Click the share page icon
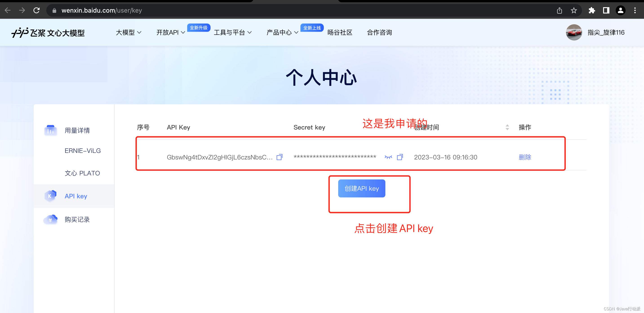The height and width of the screenshot is (313, 644). pyautogui.click(x=559, y=11)
